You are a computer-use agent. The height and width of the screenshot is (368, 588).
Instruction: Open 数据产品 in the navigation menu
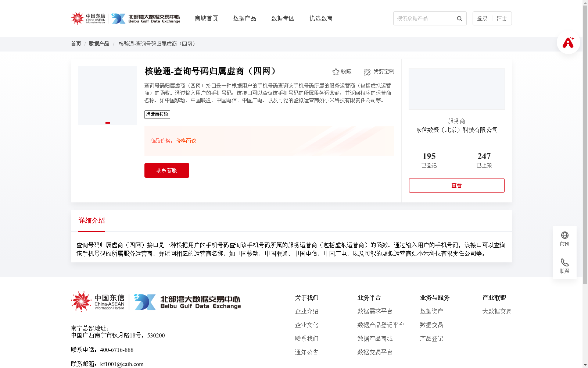coord(244,18)
